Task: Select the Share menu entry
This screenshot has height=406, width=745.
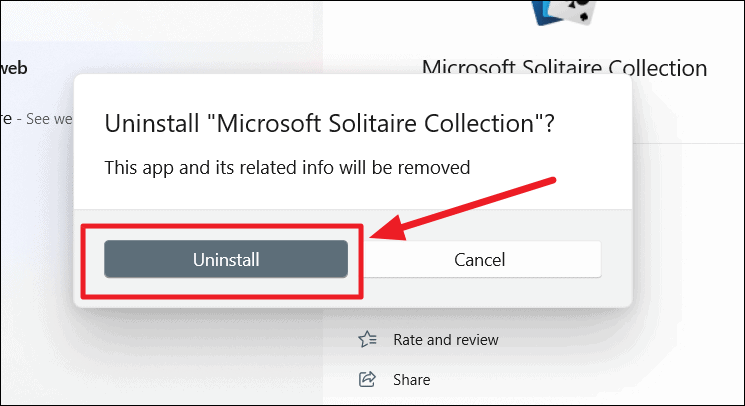Action: 411,379
